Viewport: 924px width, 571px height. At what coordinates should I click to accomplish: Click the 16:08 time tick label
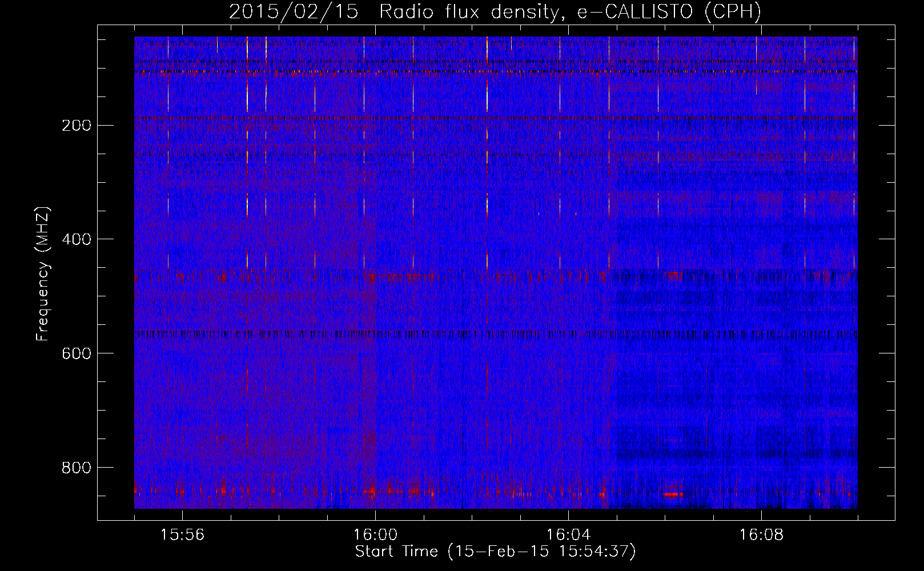pos(761,534)
